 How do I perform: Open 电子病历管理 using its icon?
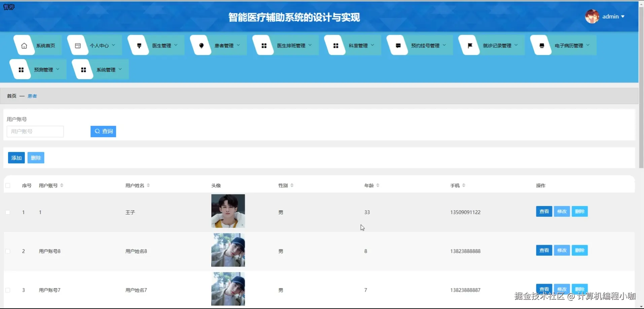pos(541,45)
